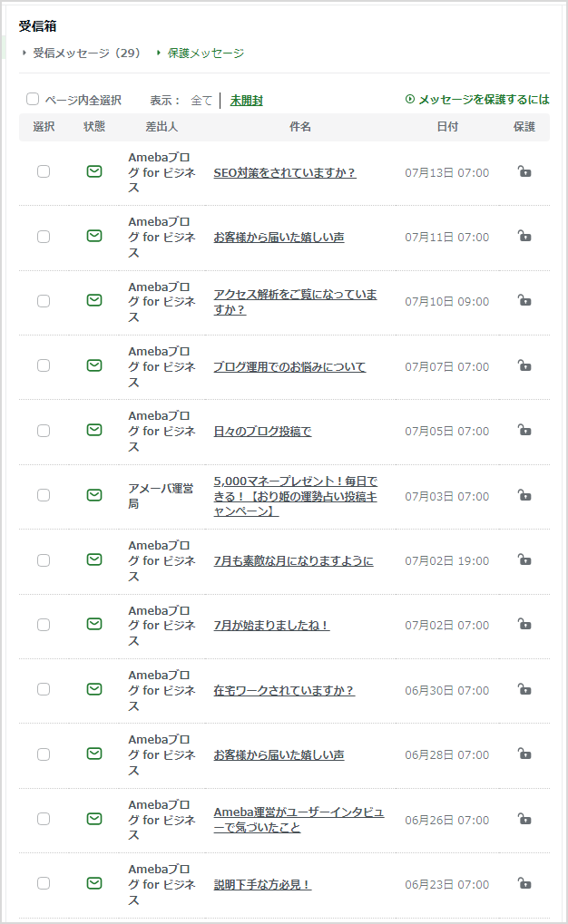The height and width of the screenshot is (924, 568).
Task: Click the circled arrow icon beside メッセージを保護するには
Action: [x=410, y=99]
